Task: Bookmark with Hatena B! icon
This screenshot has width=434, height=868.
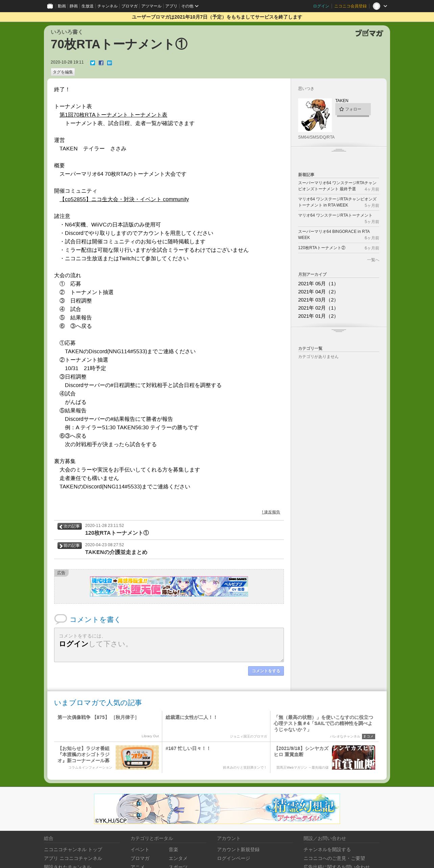Action: click(110, 63)
